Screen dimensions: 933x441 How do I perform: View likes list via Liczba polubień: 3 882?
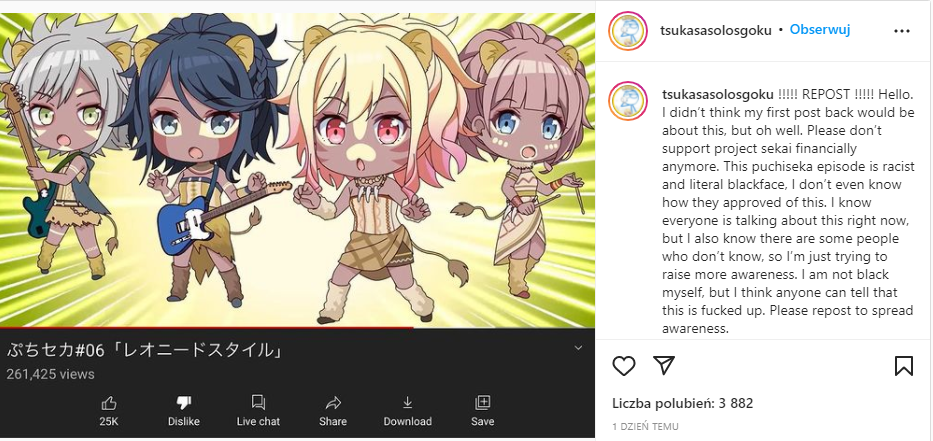click(682, 404)
